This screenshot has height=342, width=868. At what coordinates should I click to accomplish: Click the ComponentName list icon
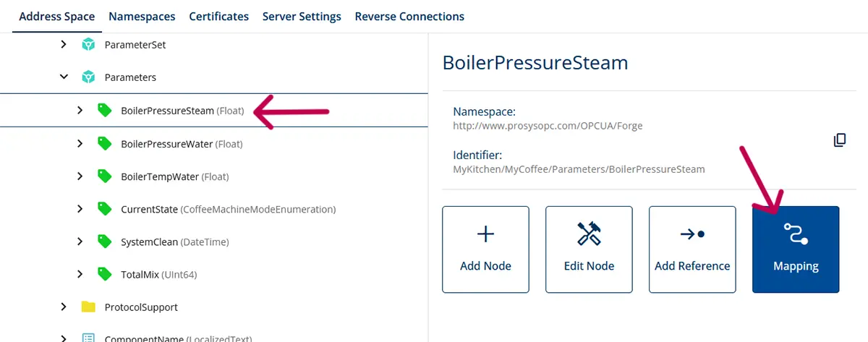pyautogui.click(x=88, y=338)
